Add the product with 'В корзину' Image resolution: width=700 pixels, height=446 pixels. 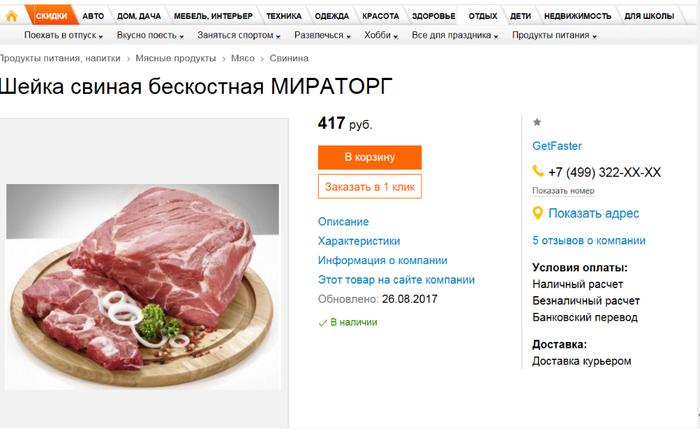pyautogui.click(x=369, y=157)
